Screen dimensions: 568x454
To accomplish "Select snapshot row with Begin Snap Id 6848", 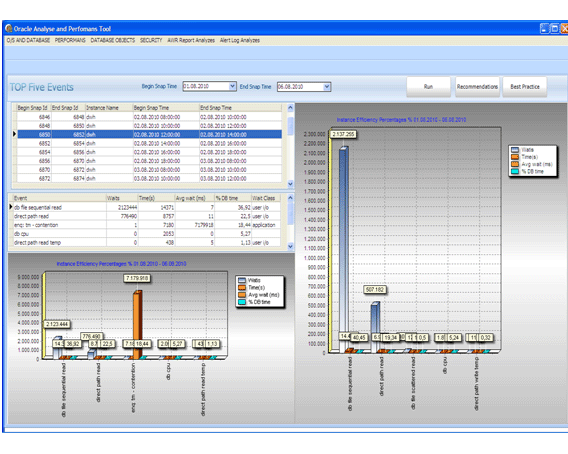I will point(149,126).
